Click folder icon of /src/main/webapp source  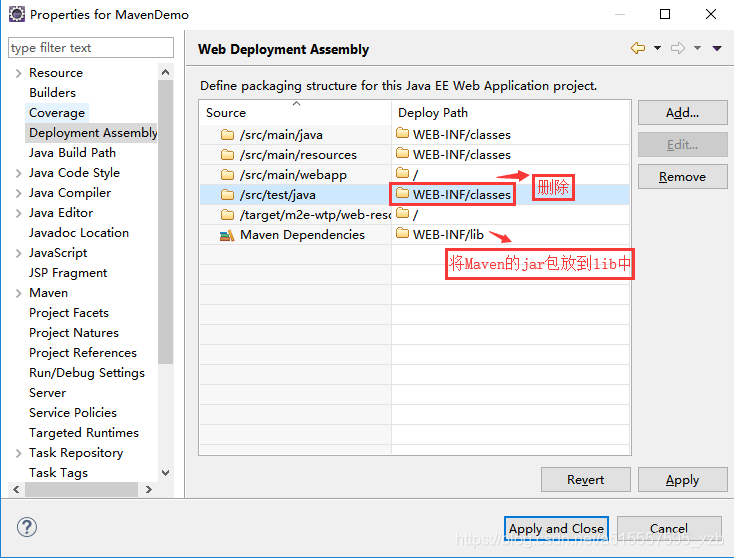click(227, 175)
